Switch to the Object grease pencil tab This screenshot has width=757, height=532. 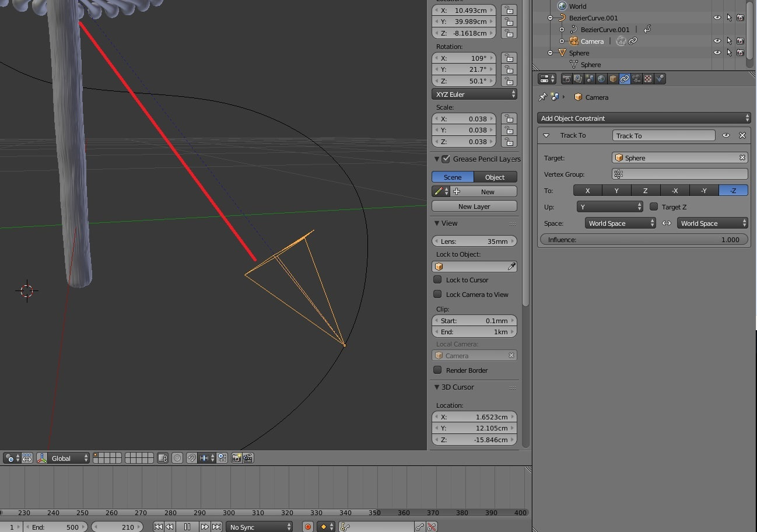[495, 177]
